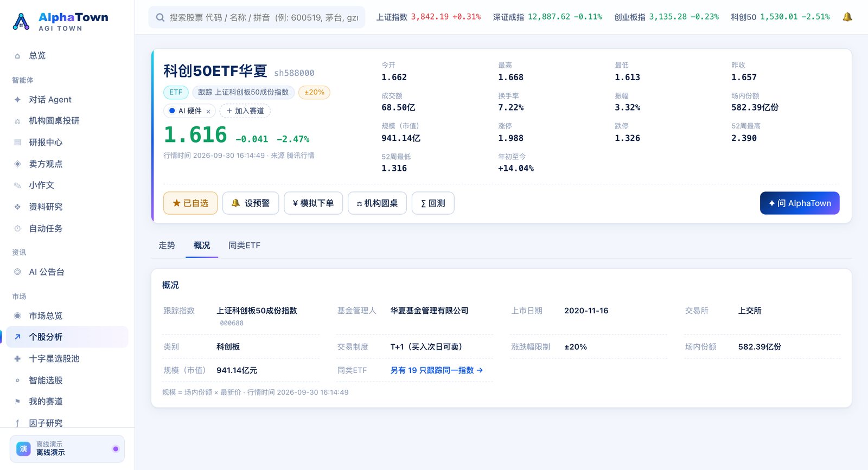Open 因子研究 sidebar item
This screenshot has width=868, height=470.
click(x=67, y=423)
